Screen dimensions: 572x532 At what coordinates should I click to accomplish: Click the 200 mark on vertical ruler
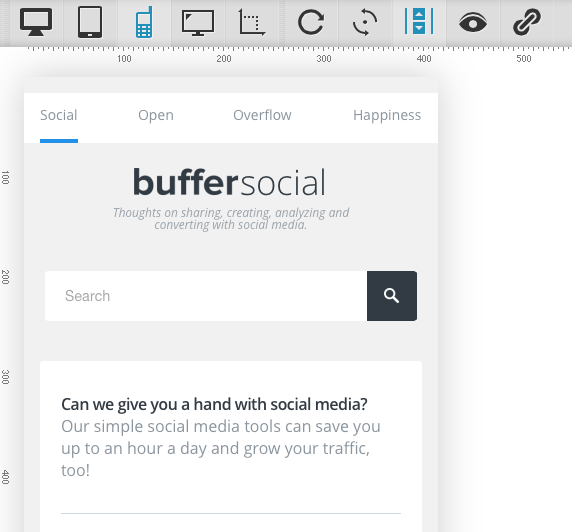[5, 277]
